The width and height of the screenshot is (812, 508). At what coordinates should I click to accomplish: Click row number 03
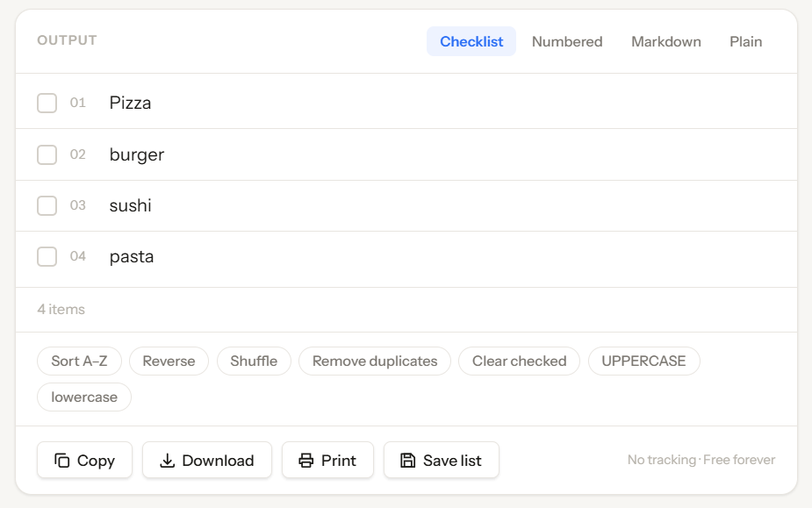tap(77, 205)
